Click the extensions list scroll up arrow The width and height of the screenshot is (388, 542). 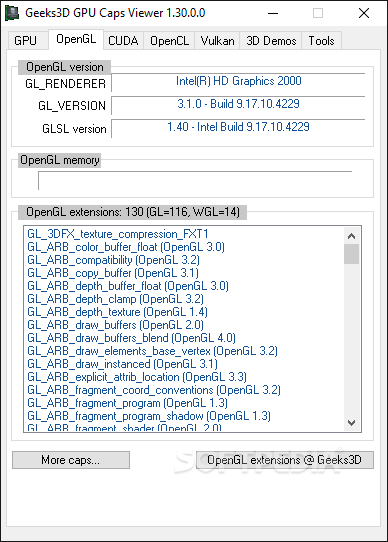pyautogui.click(x=351, y=236)
